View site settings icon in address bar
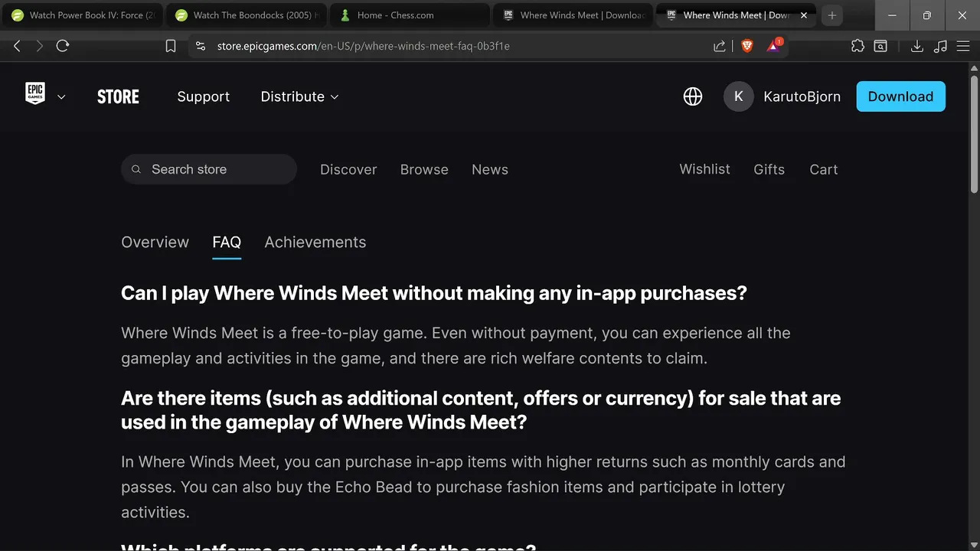Image resolution: width=980 pixels, height=551 pixels. [201, 46]
